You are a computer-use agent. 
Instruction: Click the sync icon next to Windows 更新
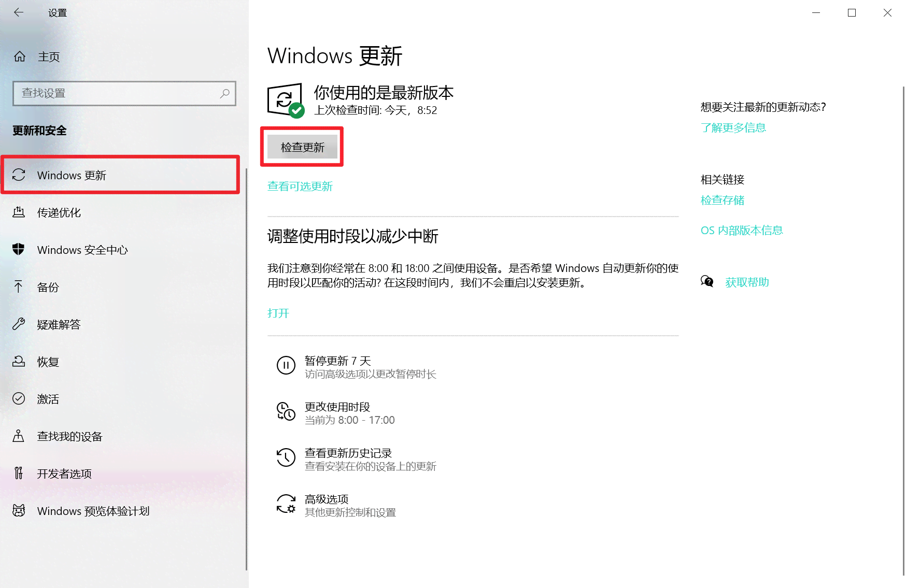tap(19, 175)
